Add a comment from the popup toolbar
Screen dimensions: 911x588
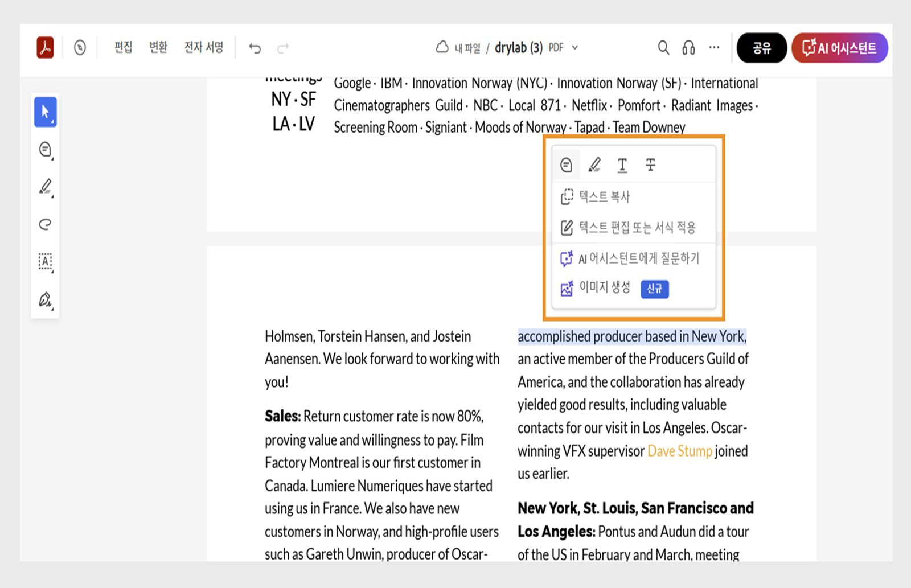point(566,165)
